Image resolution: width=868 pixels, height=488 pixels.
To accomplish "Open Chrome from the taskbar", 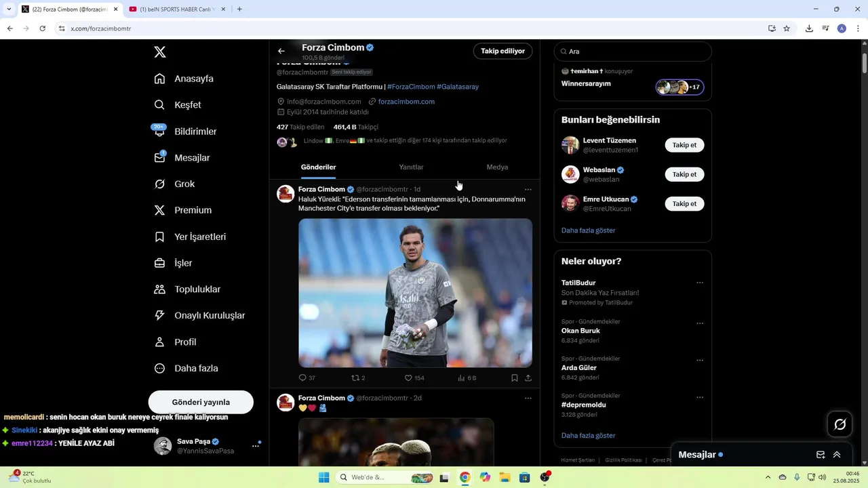I will pos(465,477).
